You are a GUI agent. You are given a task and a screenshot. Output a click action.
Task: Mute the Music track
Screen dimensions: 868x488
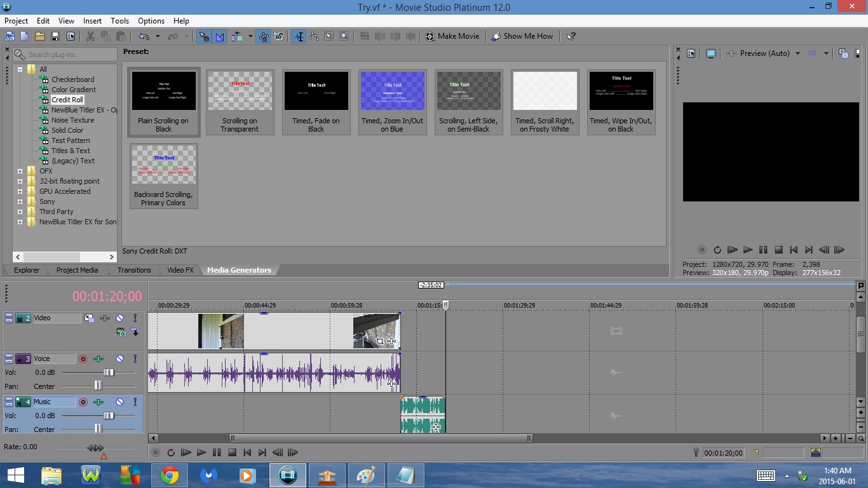point(119,402)
